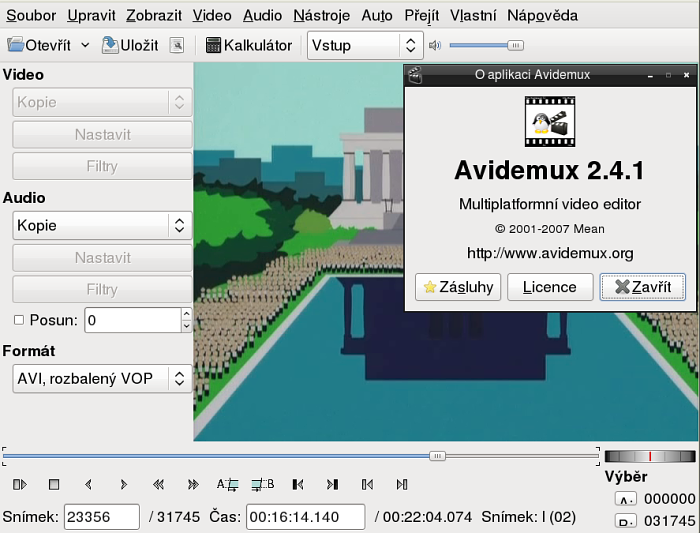The image size is (700, 533).
Task: Go to the first frame
Action: 367,484
